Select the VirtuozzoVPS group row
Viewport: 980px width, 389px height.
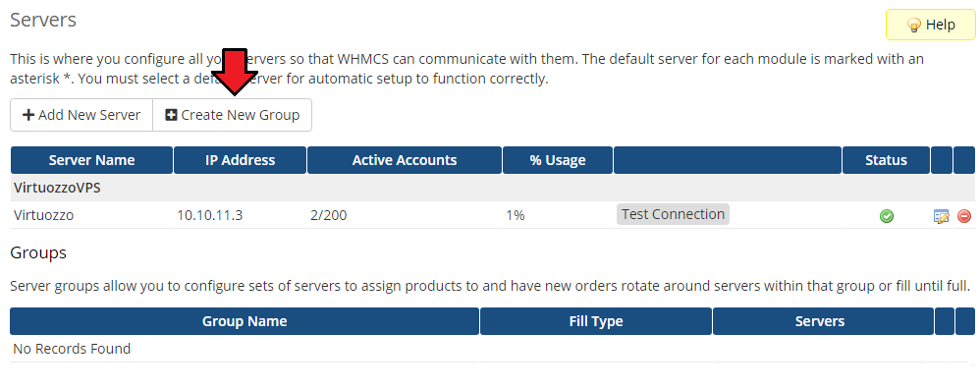coord(493,188)
